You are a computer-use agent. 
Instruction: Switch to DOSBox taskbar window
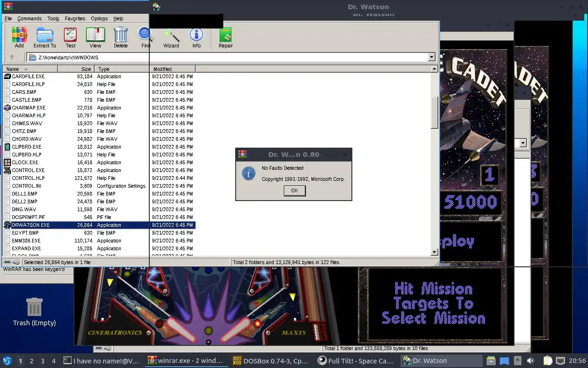[271, 361]
